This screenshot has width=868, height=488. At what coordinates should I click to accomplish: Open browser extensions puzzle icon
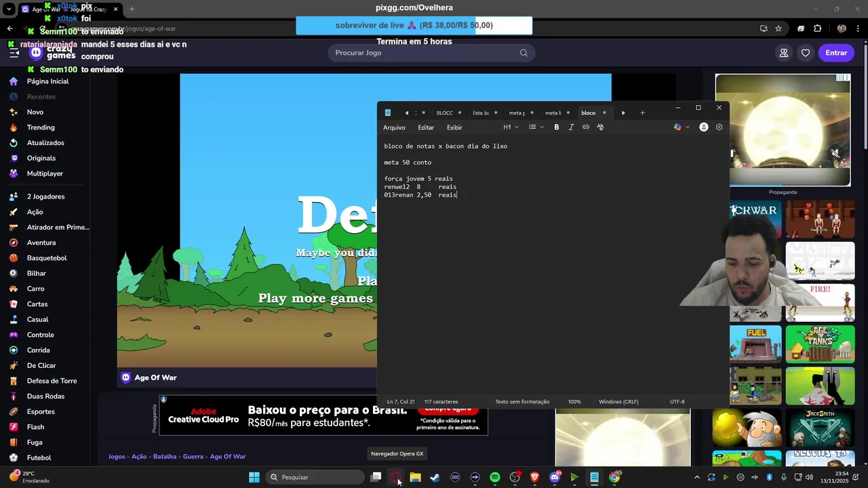pos(817,28)
